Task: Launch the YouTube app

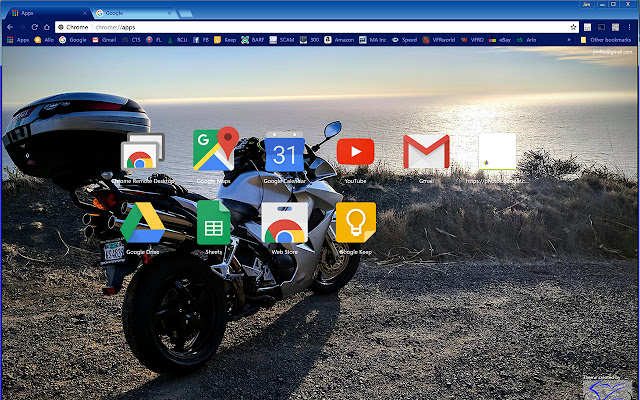Action: (355, 151)
